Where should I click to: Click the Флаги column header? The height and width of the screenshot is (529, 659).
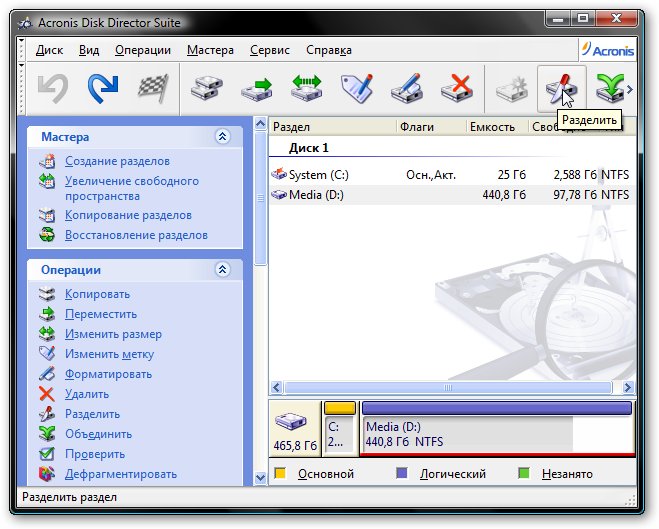point(431,126)
